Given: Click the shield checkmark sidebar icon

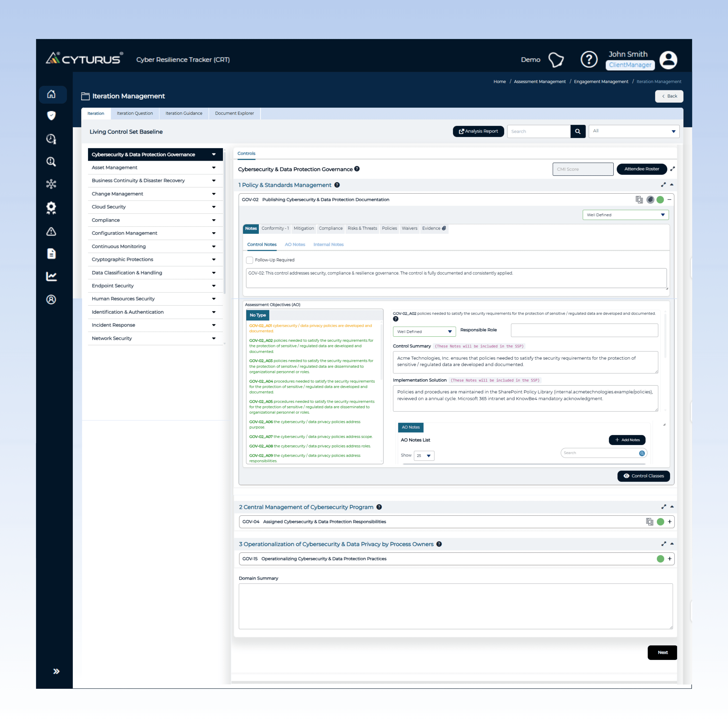Looking at the screenshot, I should tap(51, 116).
